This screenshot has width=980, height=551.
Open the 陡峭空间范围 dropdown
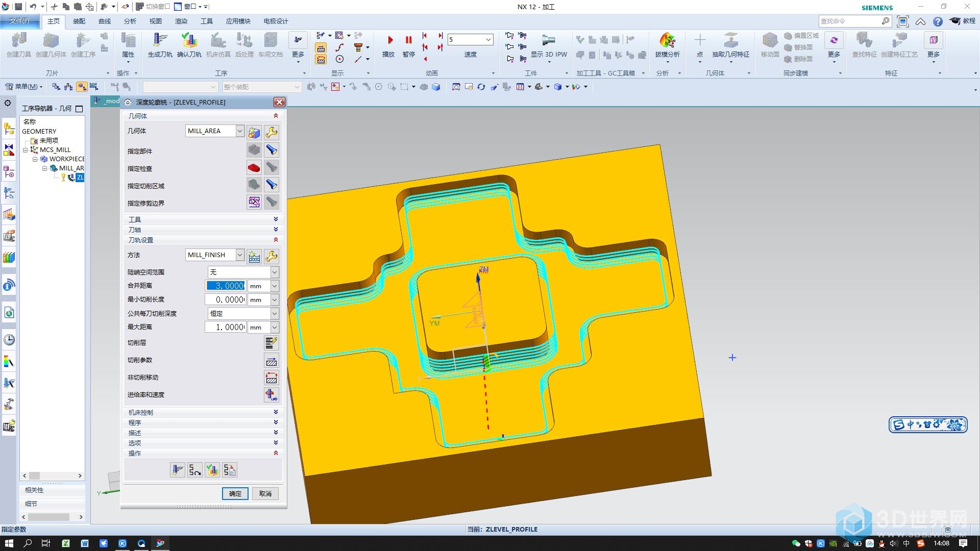coord(274,272)
